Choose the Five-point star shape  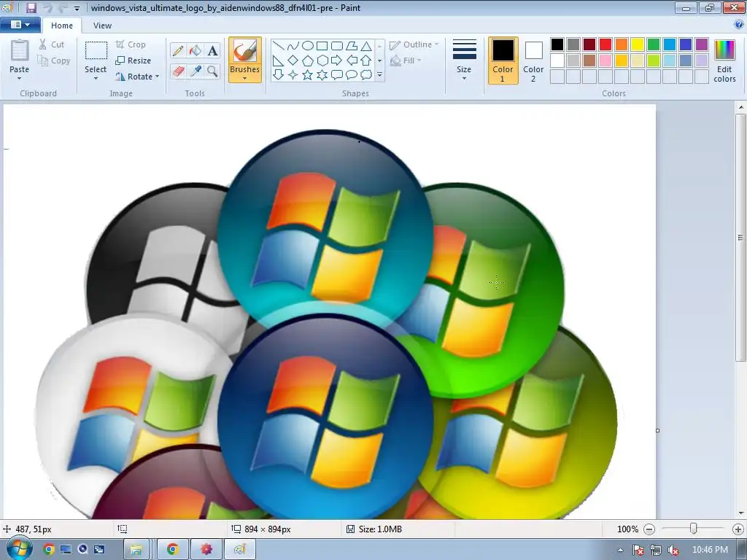[308, 75]
